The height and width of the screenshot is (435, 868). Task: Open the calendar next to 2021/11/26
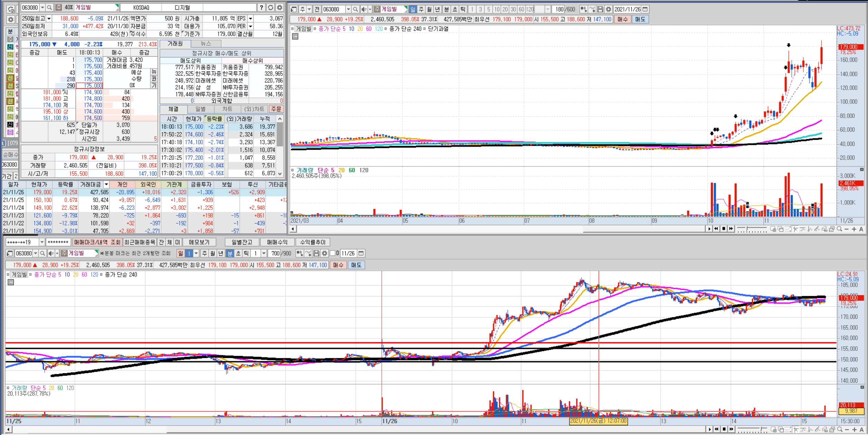[x=645, y=9]
